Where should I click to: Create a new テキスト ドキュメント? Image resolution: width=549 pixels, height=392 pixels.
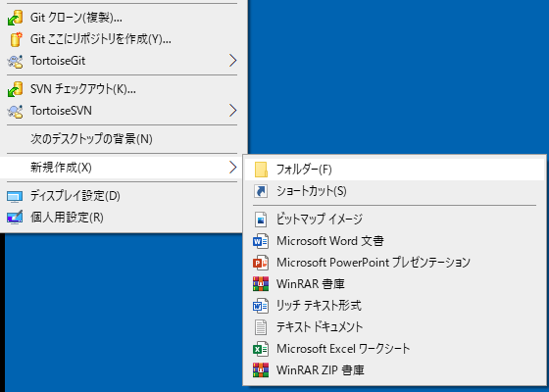pyautogui.click(x=394, y=327)
